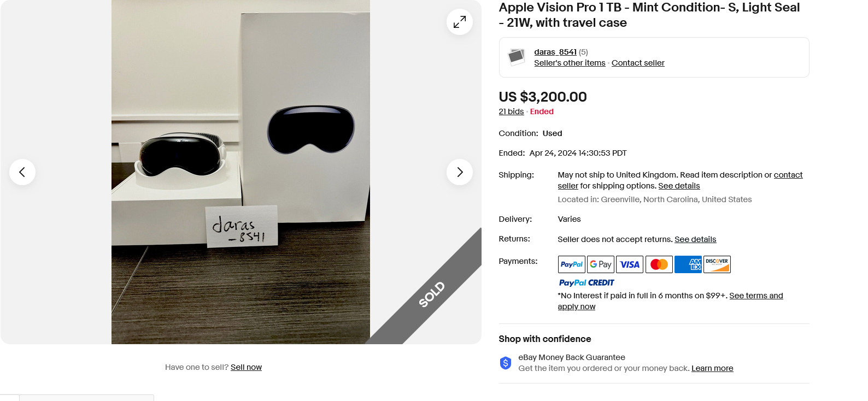Screen dimensions: 868x401
Task: Click the Mastercard payment icon
Action: [x=659, y=264]
